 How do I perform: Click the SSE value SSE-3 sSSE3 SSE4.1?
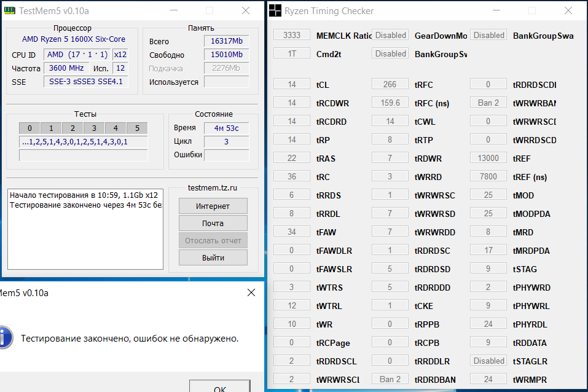[86, 81]
